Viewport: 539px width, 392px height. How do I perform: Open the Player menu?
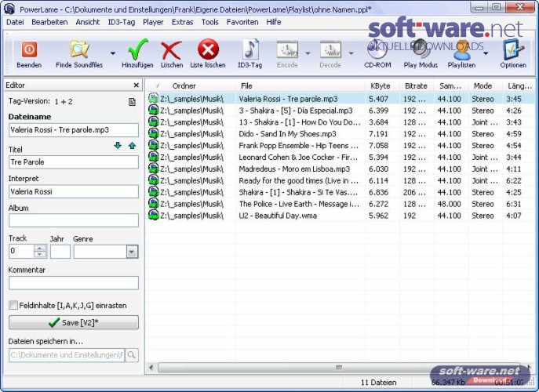[x=153, y=22]
